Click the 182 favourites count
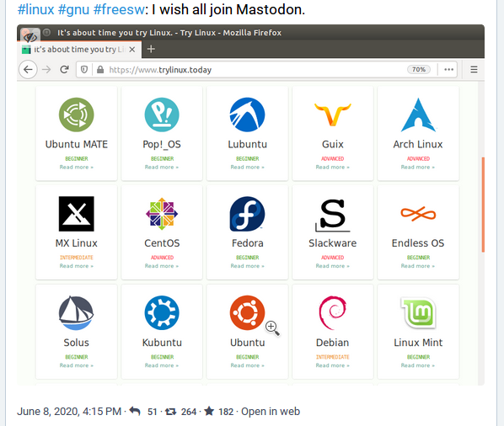Viewport: 504px width, 426px height. pos(226,412)
